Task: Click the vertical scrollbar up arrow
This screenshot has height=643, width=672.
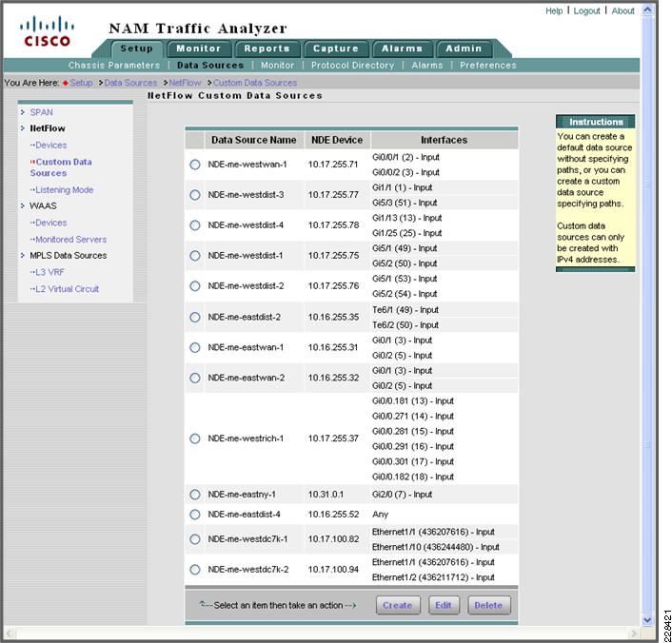Action: [x=647, y=10]
